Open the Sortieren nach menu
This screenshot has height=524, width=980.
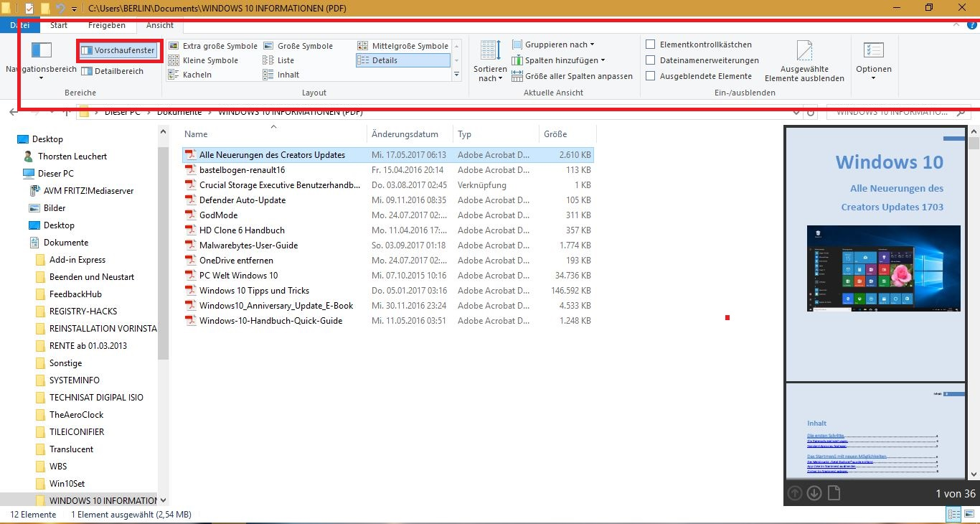[x=491, y=61]
